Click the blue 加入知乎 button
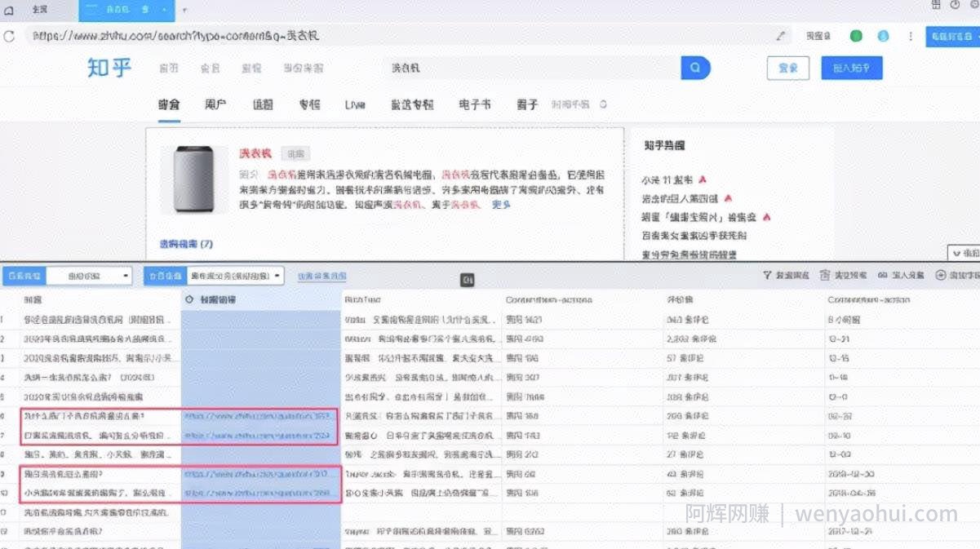The height and width of the screenshot is (549, 980). click(851, 68)
